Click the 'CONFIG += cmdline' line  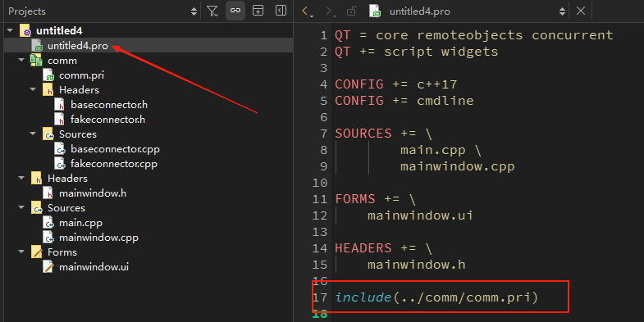click(404, 101)
